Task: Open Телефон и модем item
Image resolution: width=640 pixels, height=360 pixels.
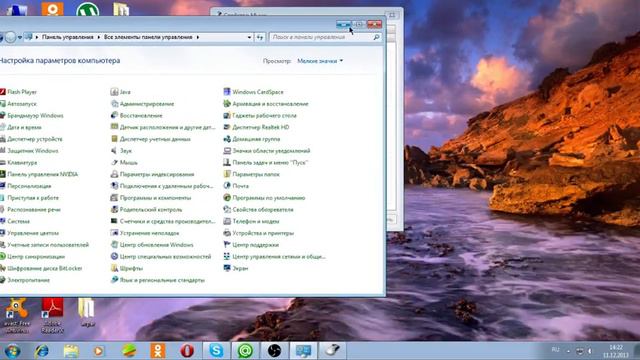Action: coord(251,222)
